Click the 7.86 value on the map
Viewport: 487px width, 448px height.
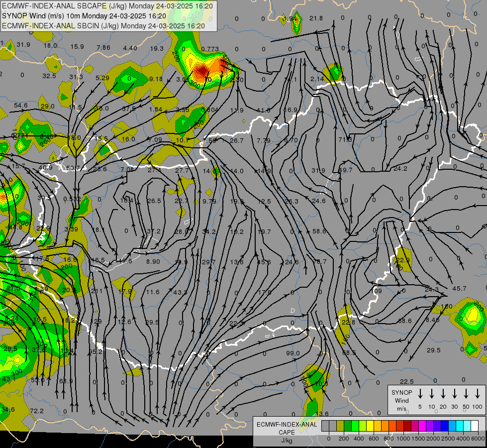click(x=103, y=47)
